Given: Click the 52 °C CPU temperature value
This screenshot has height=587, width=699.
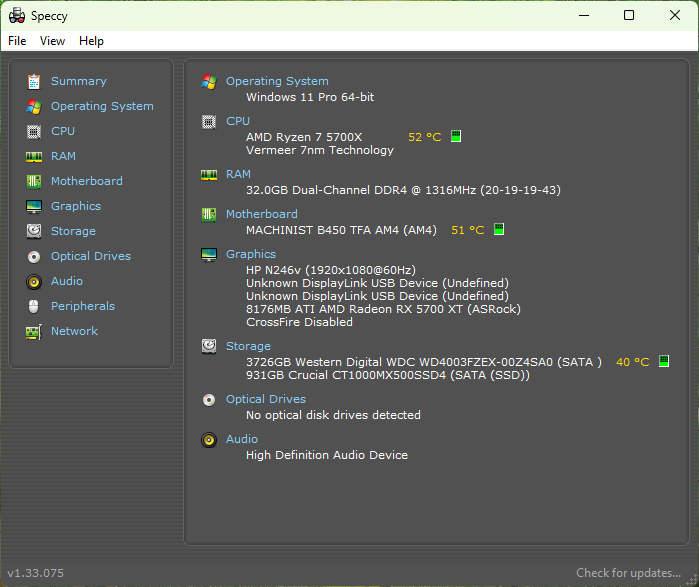Looking at the screenshot, I should click(x=424, y=137).
